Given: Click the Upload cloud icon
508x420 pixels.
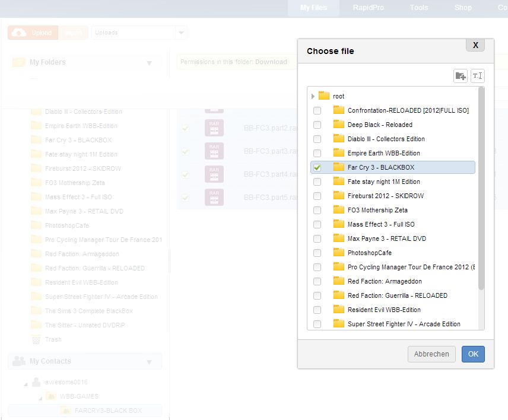Looking at the screenshot, I should click(20, 33).
